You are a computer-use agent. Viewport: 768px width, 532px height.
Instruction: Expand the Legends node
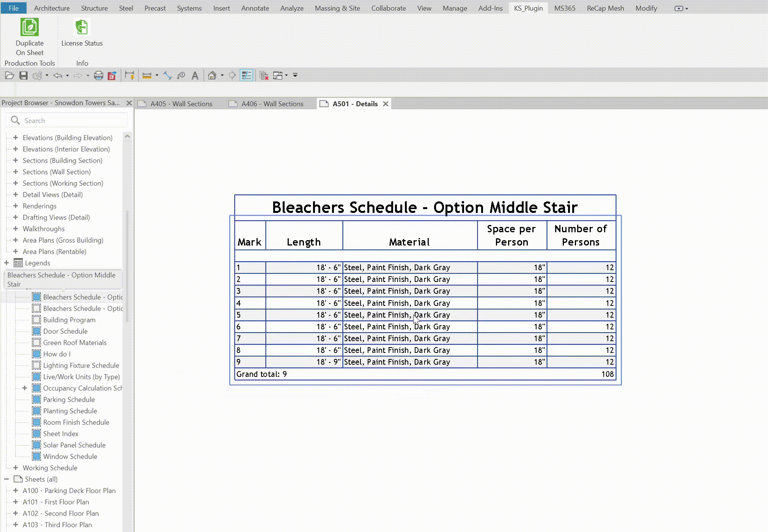click(6, 263)
